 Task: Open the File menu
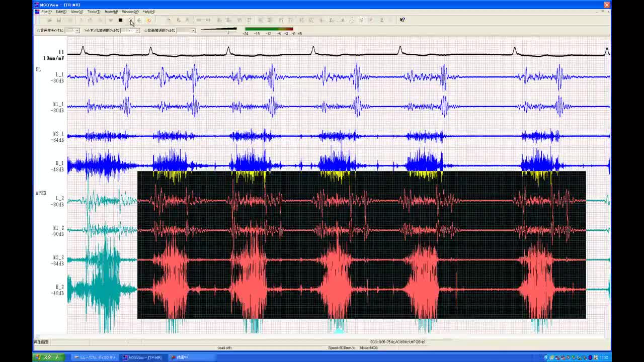pos(46,12)
